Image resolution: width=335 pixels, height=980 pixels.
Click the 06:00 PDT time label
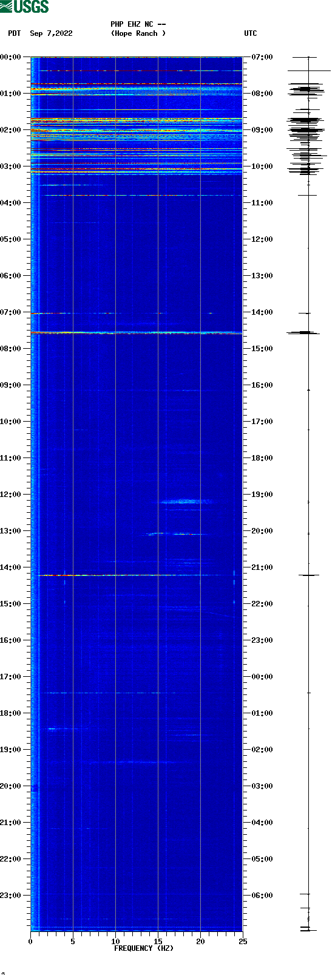[x=10, y=276]
